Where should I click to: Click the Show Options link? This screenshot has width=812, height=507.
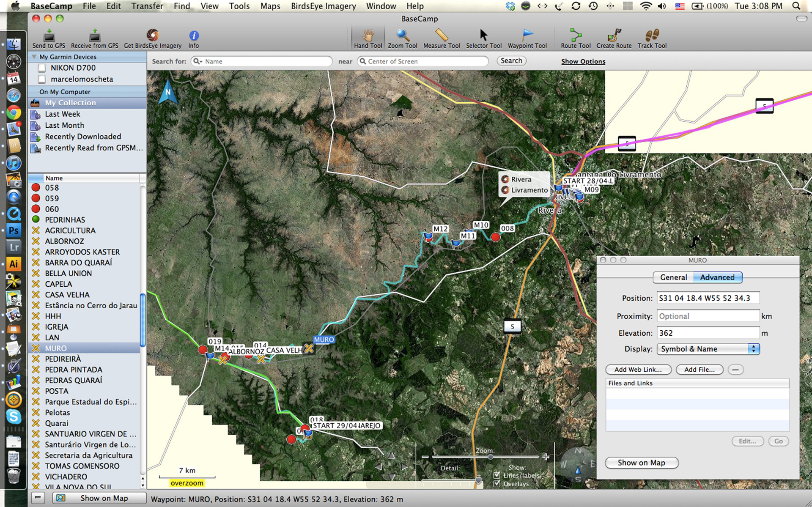[x=583, y=61]
